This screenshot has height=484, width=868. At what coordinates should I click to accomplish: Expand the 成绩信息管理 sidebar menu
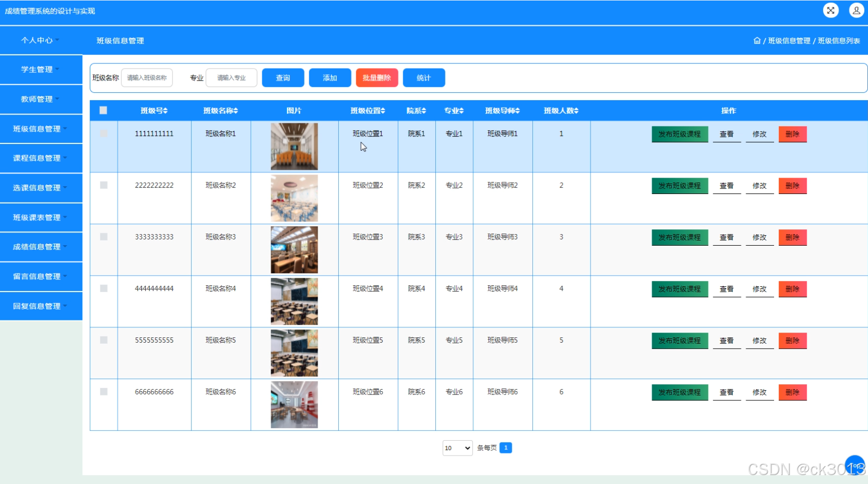click(41, 247)
